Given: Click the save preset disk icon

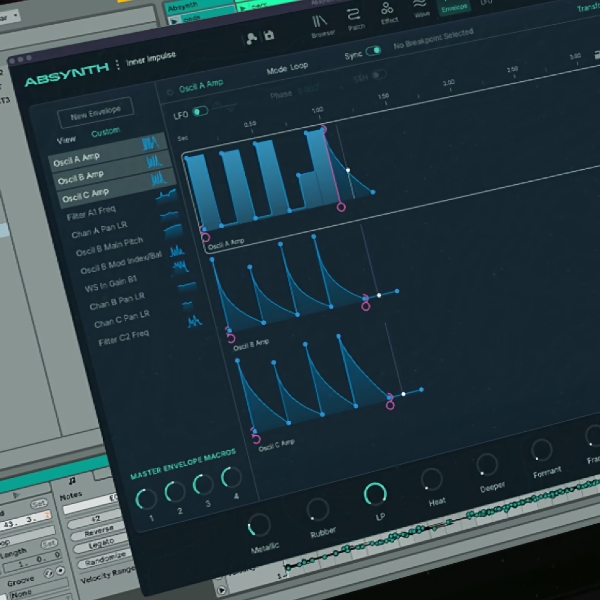Looking at the screenshot, I should point(269,35).
